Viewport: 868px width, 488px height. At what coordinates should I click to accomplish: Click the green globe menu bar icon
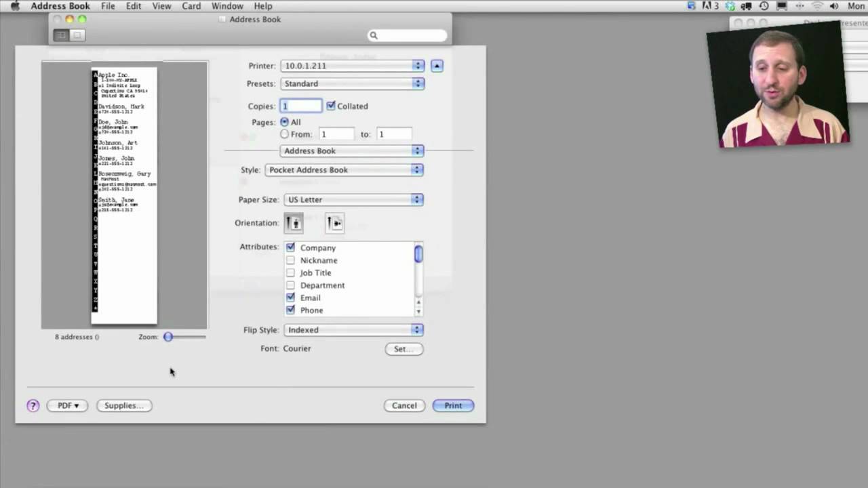click(730, 6)
